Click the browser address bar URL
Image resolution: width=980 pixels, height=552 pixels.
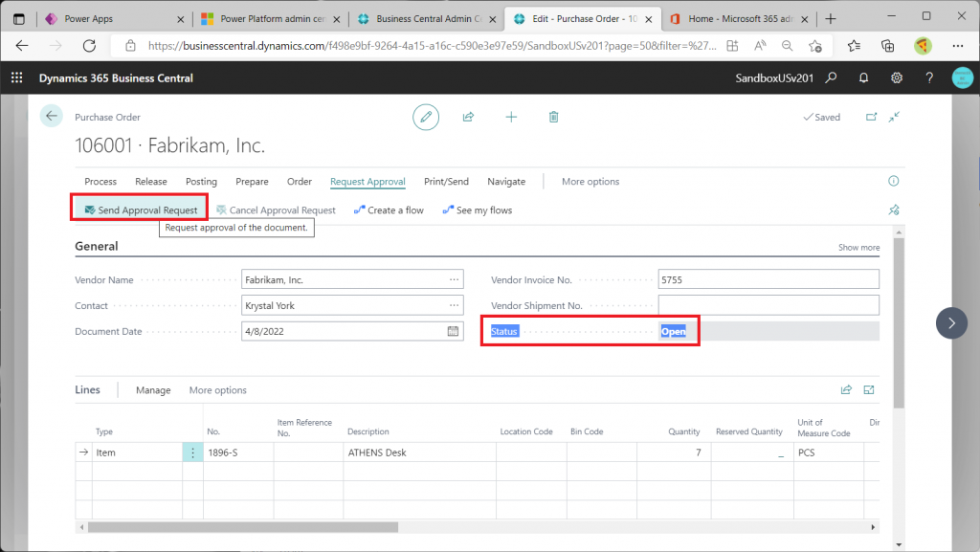(432, 46)
